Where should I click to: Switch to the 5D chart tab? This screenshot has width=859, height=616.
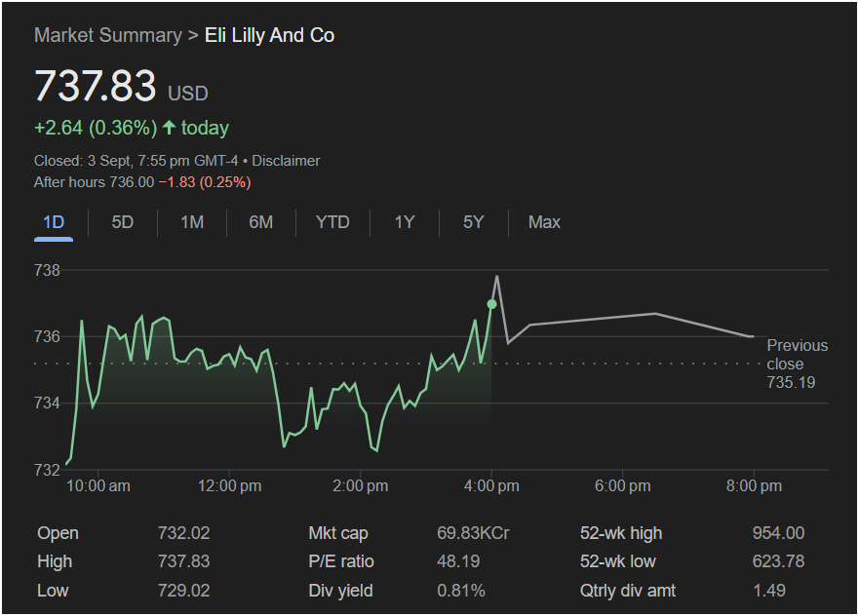[123, 222]
